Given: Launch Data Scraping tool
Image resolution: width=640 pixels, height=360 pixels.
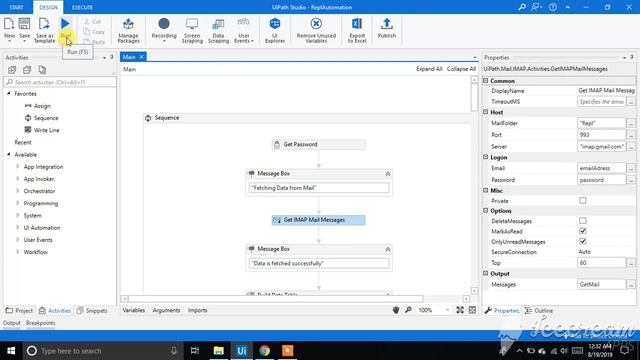Looking at the screenshot, I should (x=218, y=30).
